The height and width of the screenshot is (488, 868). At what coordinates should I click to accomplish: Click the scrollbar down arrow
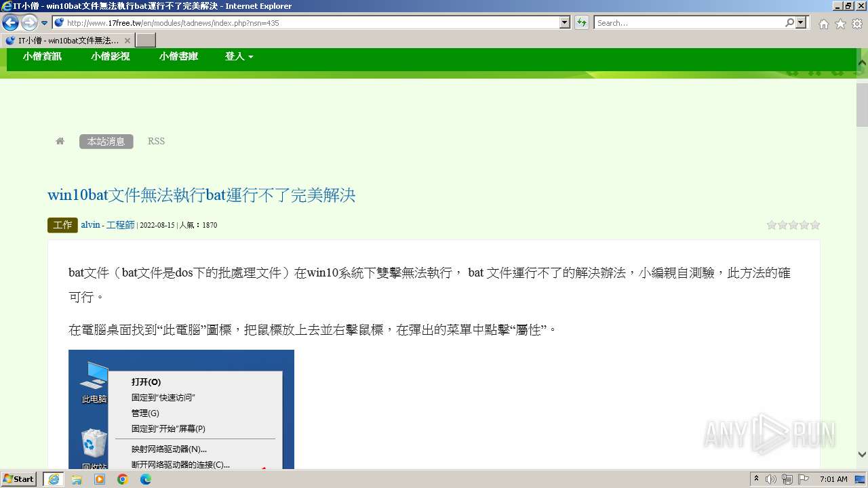point(862,454)
